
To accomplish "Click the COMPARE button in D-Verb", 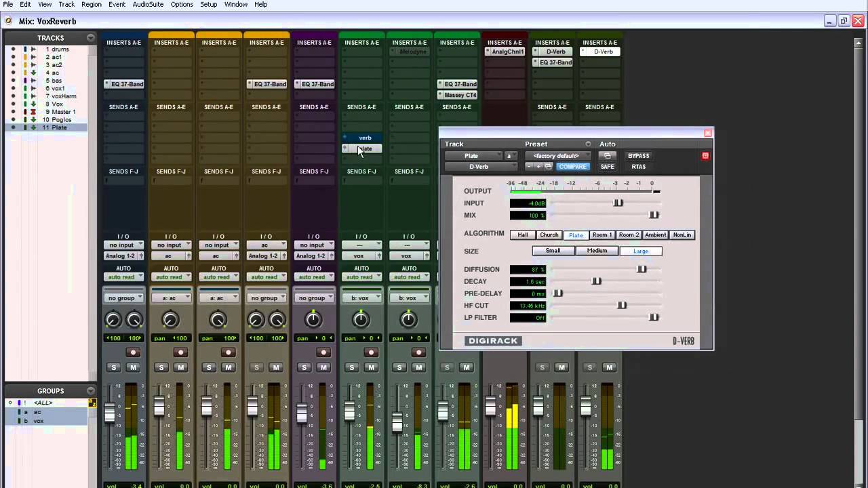I will point(572,167).
